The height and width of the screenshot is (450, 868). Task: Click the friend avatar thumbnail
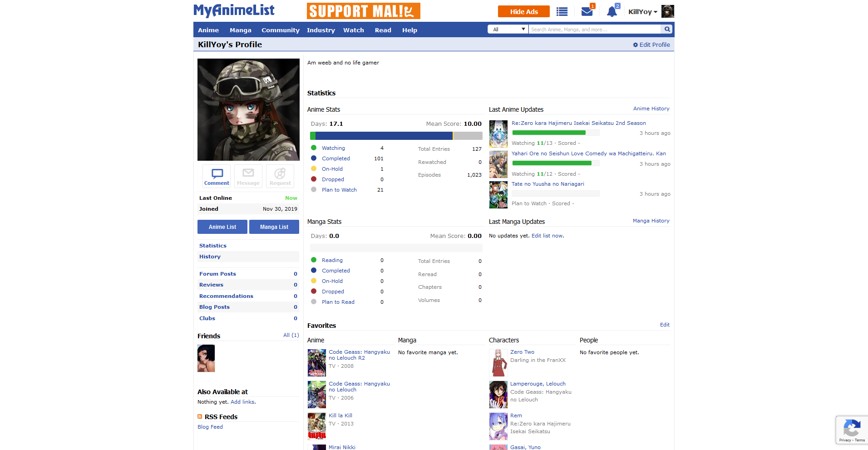(x=206, y=358)
